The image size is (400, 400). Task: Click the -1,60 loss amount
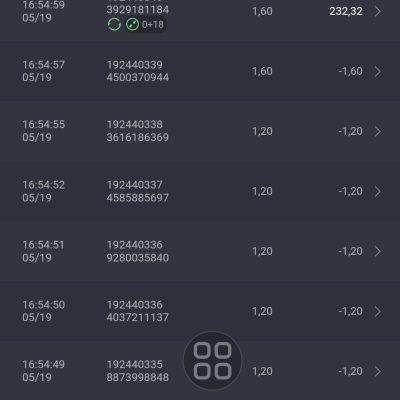click(x=350, y=71)
